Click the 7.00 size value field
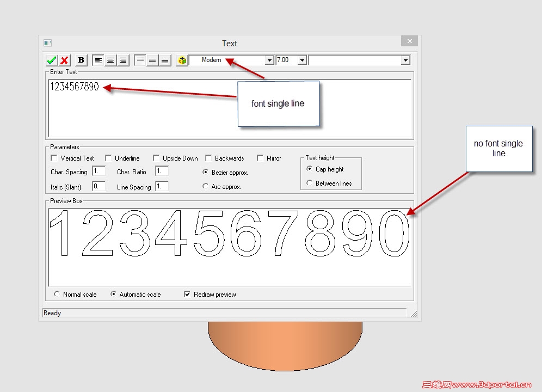 [x=287, y=60]
